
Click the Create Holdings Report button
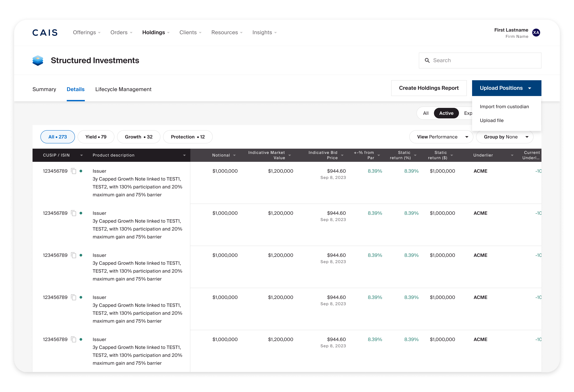(429, 88)
